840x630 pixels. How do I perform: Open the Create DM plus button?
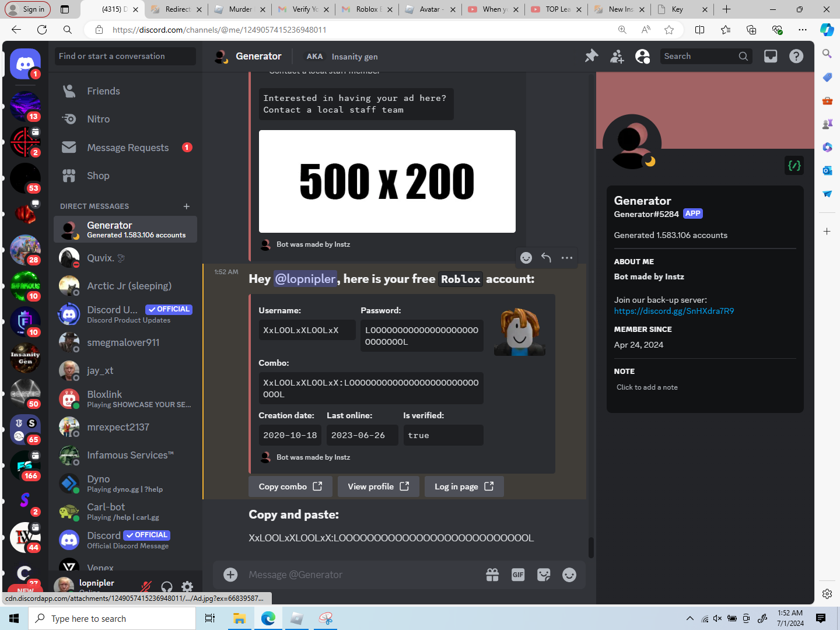point(187,206)
